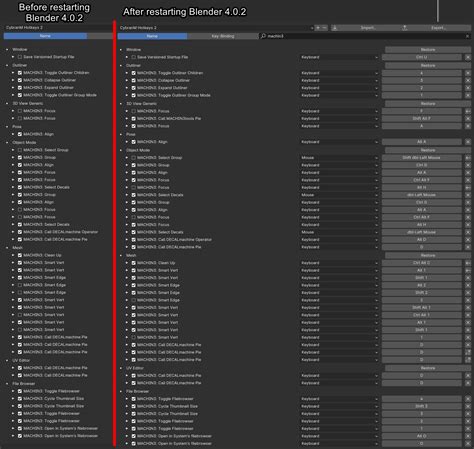
Task: Enable Select Group checkbox in after-restart panel
Action: click(x=134, y=158)
